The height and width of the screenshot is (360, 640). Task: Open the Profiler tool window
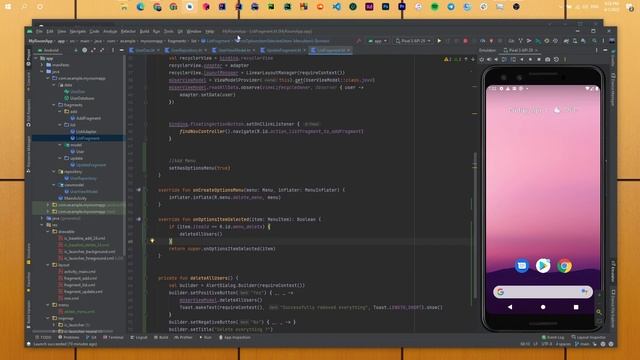[x=183, y=338]
